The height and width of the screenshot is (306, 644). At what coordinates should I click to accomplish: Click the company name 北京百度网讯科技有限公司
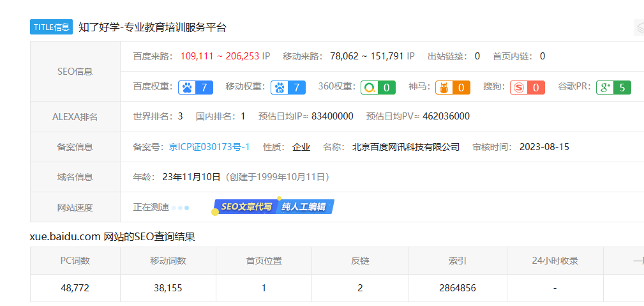pos(406,147)
